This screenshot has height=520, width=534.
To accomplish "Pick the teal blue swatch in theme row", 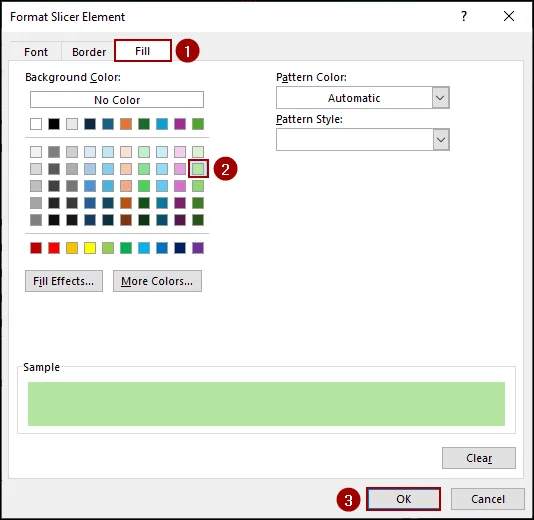I will (x=108, y=124).
